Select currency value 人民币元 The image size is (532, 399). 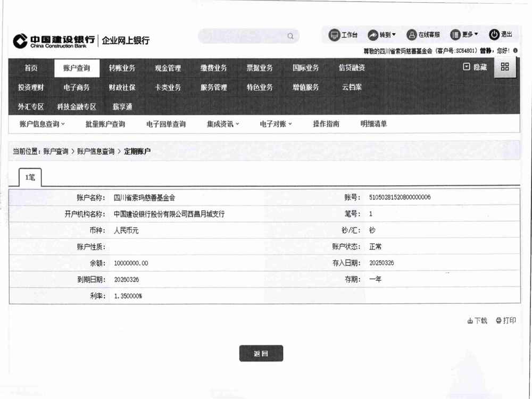[x=126, y=231]
